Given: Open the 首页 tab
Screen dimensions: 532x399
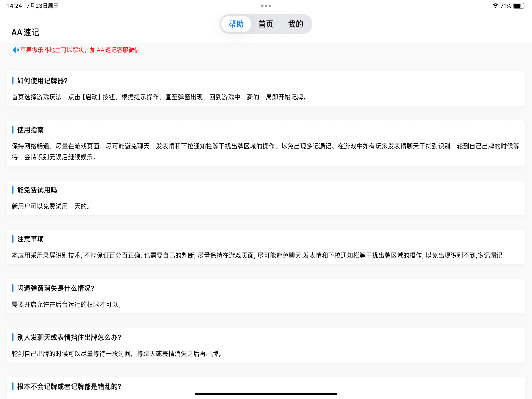Looking at the screenshot, I should (x=266, y=24).
